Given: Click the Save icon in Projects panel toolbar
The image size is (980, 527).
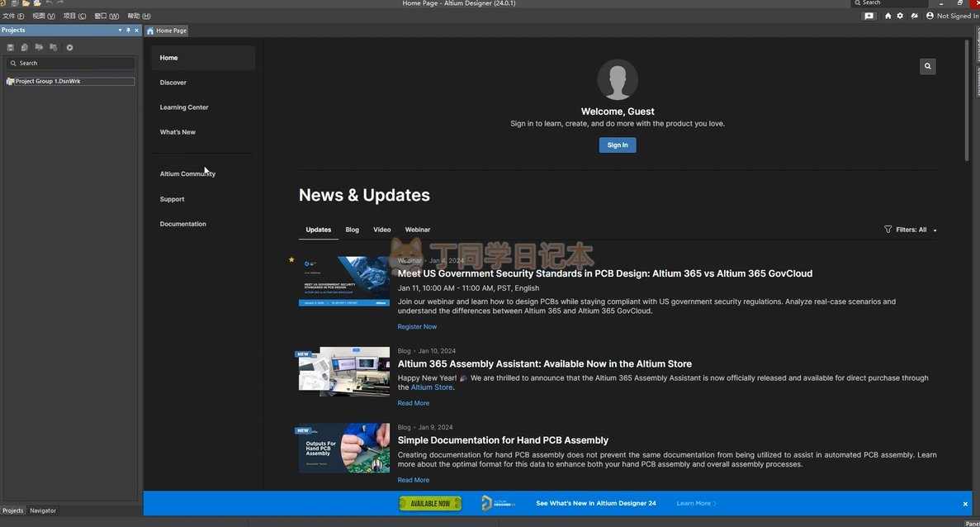Looking at the screenshot, I should 10,47.
